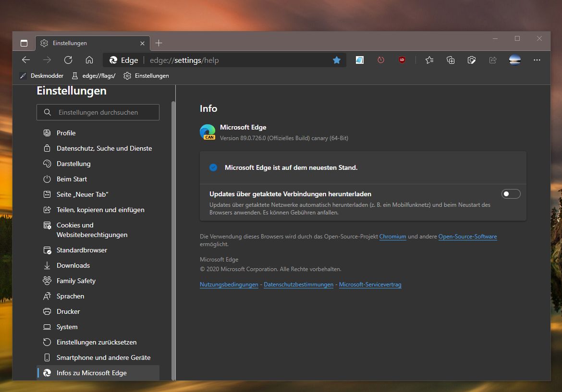Viewport: 562px width, 392px height.
Task: Open System settings section
Action: 98,327
